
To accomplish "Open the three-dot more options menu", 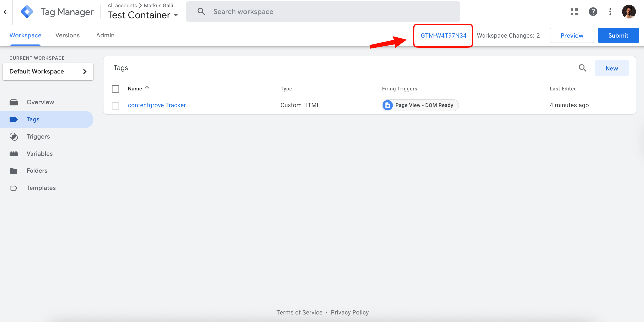I will 610,12.
